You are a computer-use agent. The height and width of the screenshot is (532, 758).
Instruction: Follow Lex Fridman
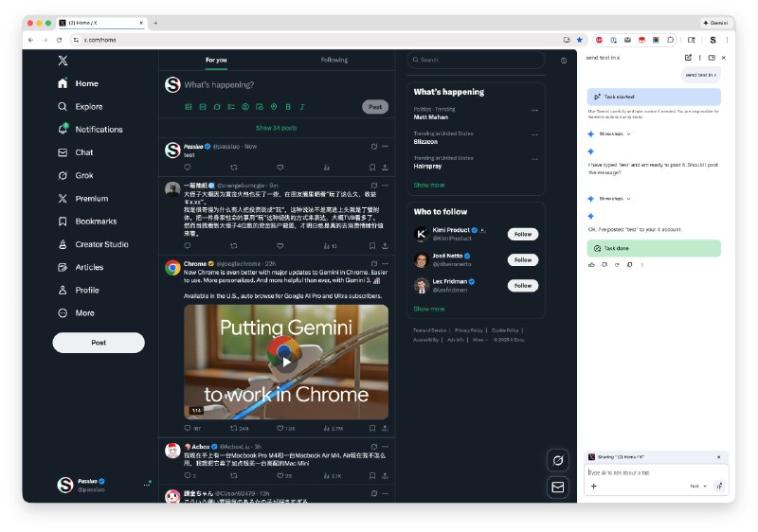point(523,285)
